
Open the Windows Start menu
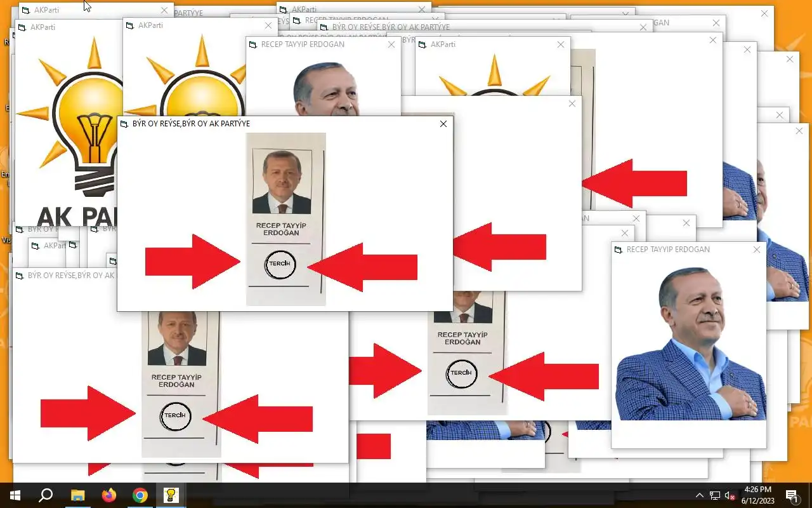[15, 495]
